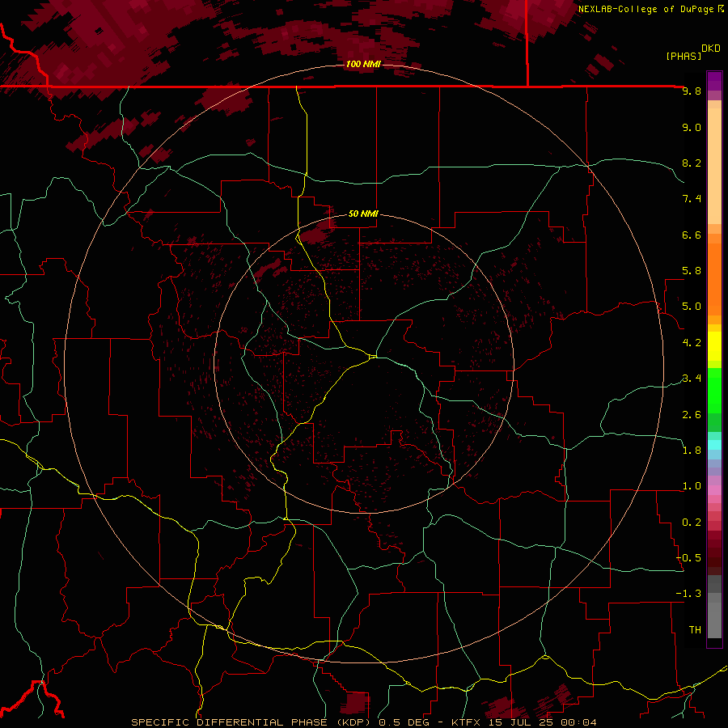
Task: Click the -0.5 value on the scale
Action: tap(689, 558)
